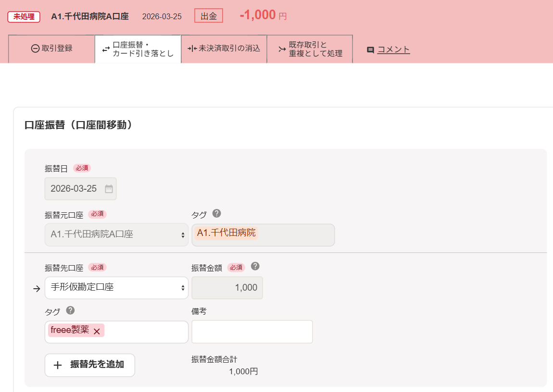Open the 取引登録 tab

pyautogui.click(x=51, y=49)
